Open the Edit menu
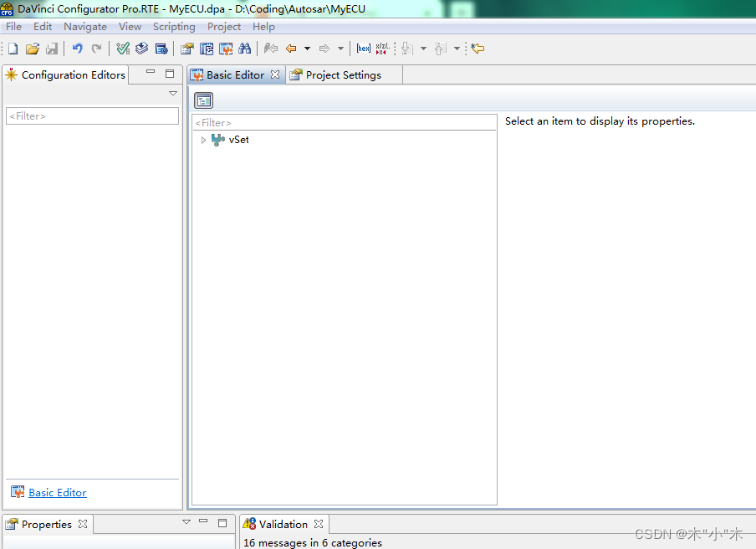 pyautogui.click(x=43, y=27)
